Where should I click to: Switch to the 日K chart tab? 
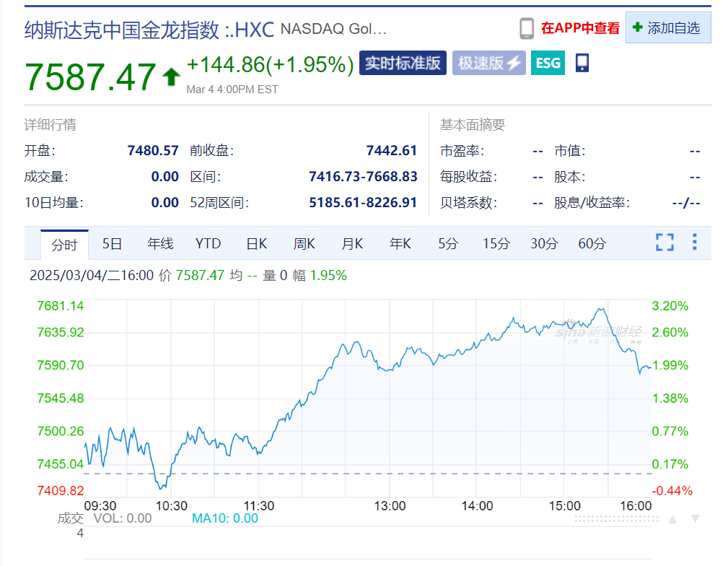click(256, 244)
